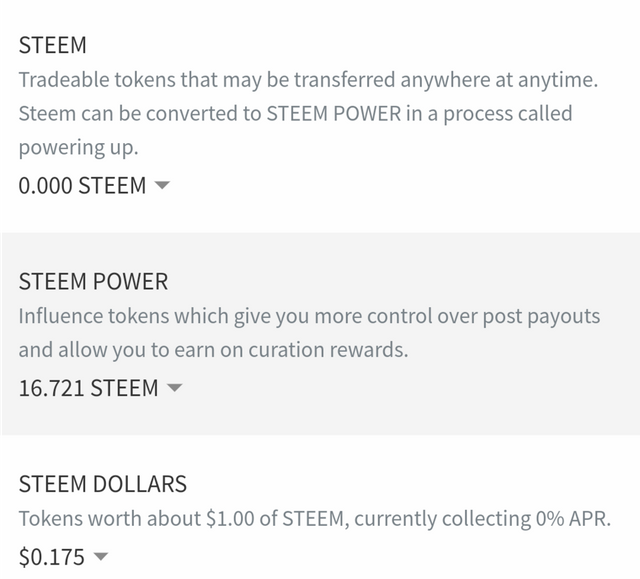Click 'currently collecting' in Steem Dollars description

tap(443, 519)
